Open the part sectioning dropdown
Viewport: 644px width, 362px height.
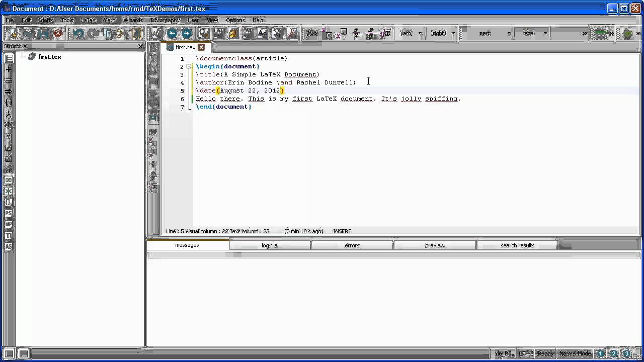click(x=509, y=34)
